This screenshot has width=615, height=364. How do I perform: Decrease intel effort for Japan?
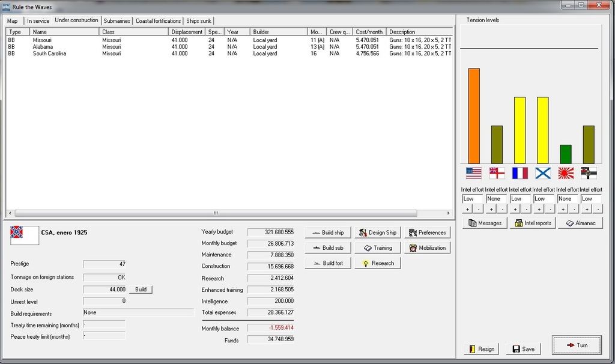tap(574, 210)
